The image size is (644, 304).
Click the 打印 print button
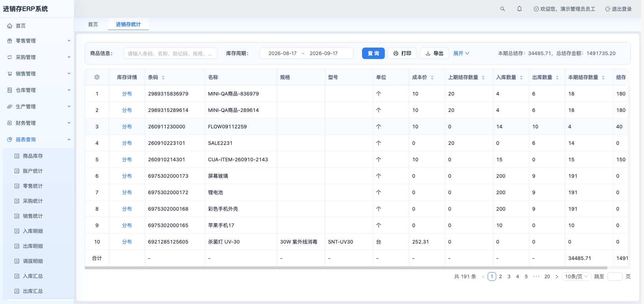tap(402, 53)
